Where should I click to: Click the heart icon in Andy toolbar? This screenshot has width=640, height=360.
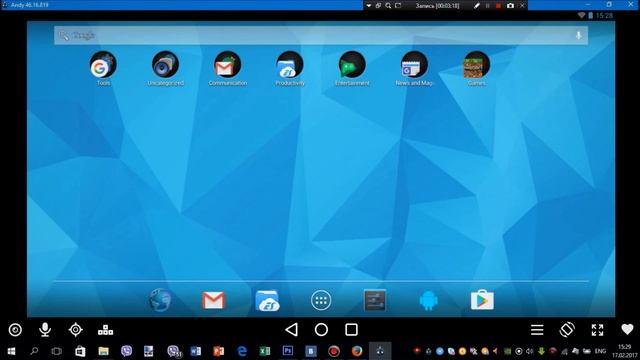click(x=627, y=329)
